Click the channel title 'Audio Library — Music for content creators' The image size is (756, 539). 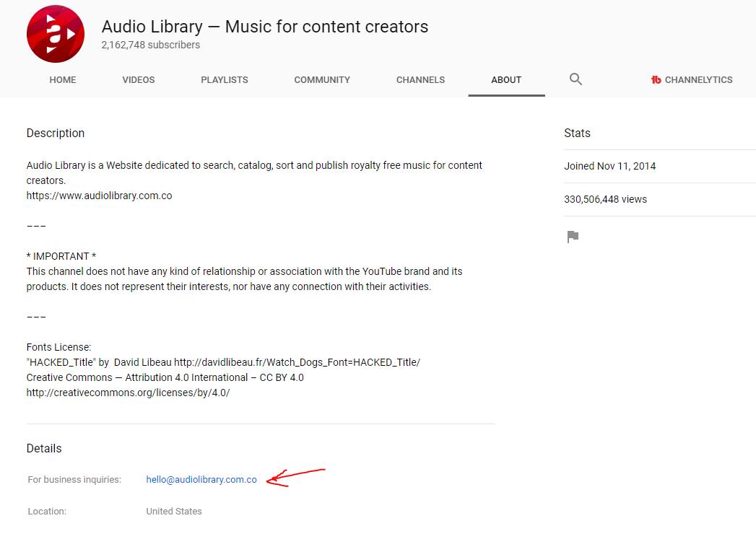[x=265, y=27]
